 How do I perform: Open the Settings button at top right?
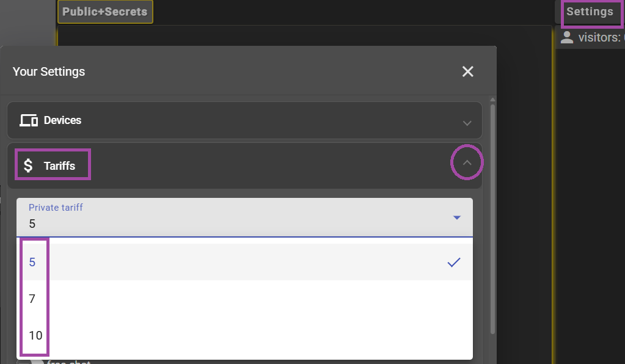click(x=590, y=12)
